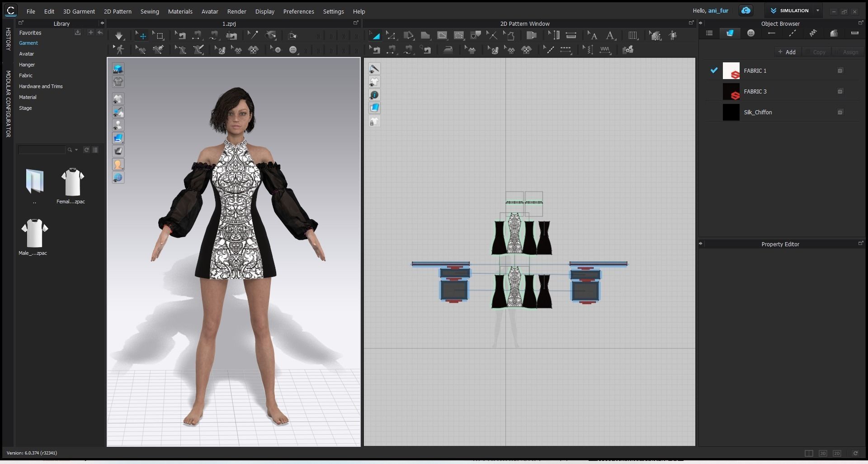868x464 pixels.
Task: Open the Puckering tab in Object Browser
Action: pyautogui.click(x=813, y=33)
